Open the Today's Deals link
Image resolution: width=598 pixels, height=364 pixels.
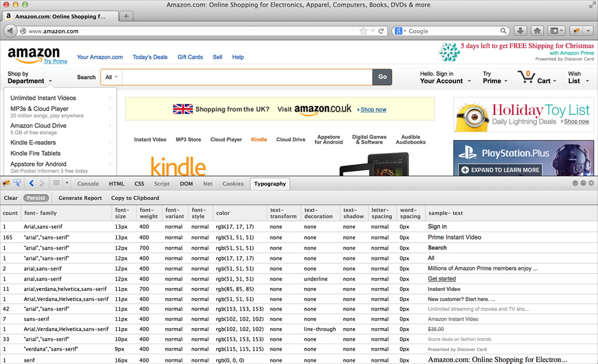(x=150, y=57)
